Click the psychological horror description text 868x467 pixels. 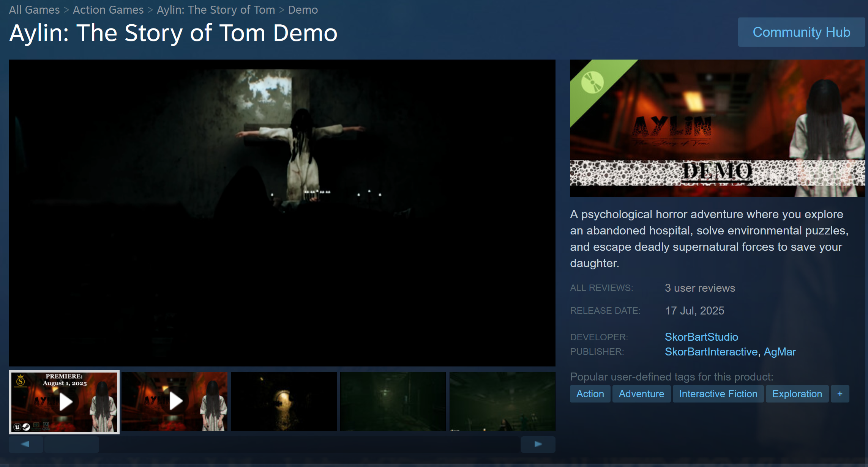click(x=709, y=239)
